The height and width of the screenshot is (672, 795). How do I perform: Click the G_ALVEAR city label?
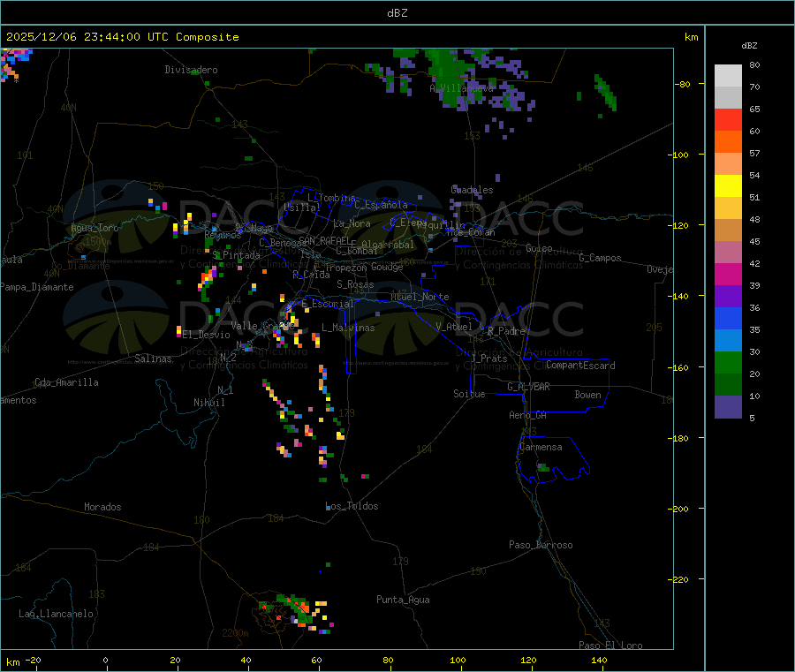coord(528,387)
